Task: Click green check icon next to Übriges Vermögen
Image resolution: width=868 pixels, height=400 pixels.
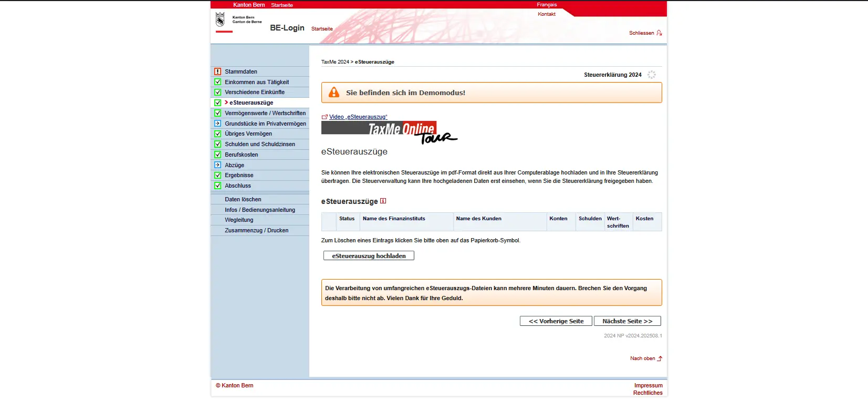Action: tap(217, 134)
